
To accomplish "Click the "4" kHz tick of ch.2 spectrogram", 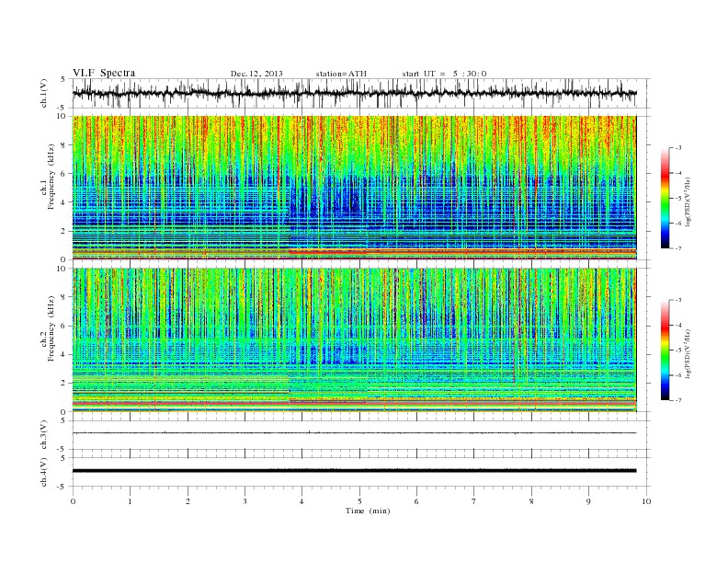I will [x=64, y=354].
